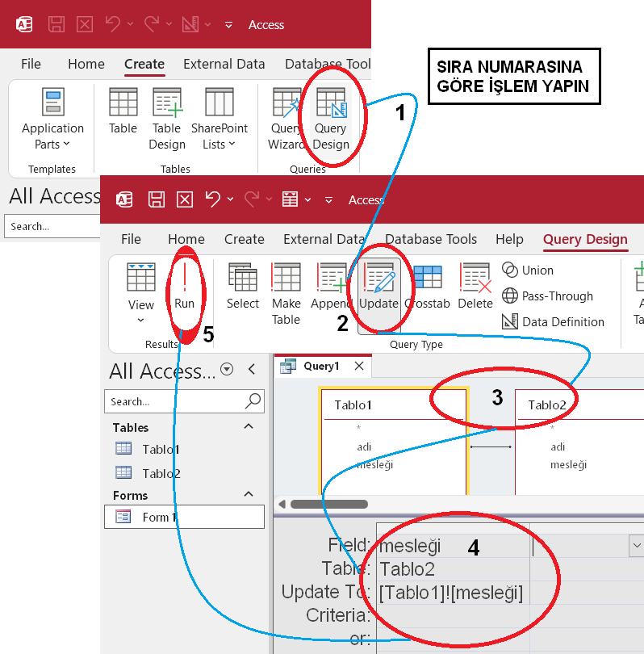Switch to the Database Tools ribbon tab
Viewport: 644px width, 654px height.
(x=431, y=239)
